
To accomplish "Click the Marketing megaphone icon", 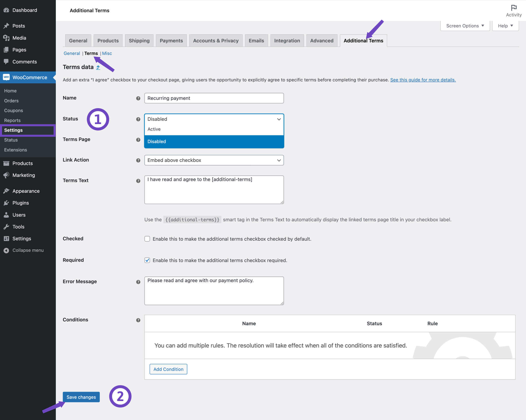I will click(x=7, y=175).
